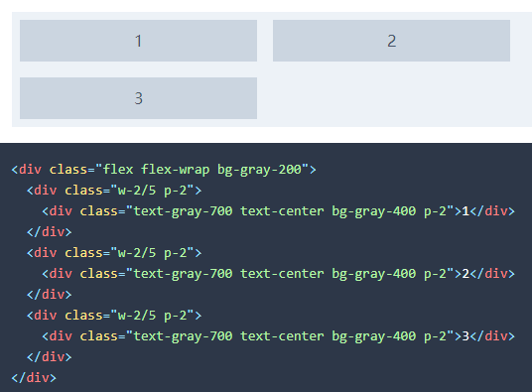Click the third w-2/5 p-2 code line
This screenshot has width=532, height=392.
(114, 316)
